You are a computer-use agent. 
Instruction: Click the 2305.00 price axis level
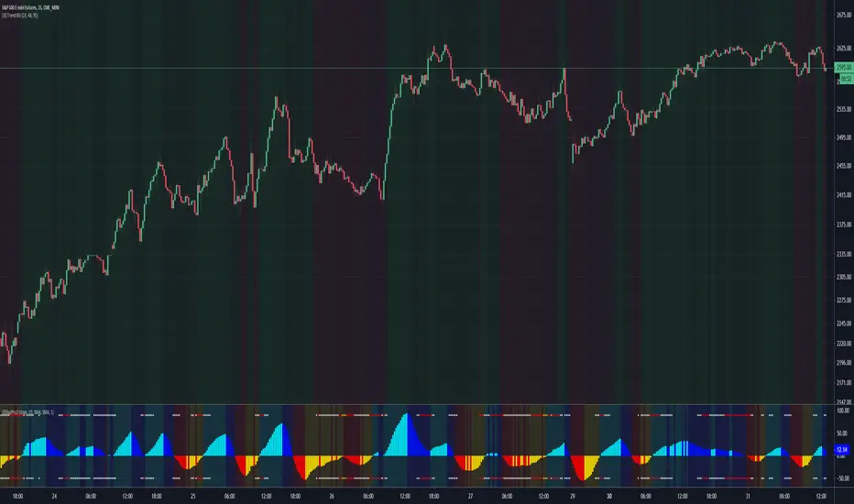844,277
